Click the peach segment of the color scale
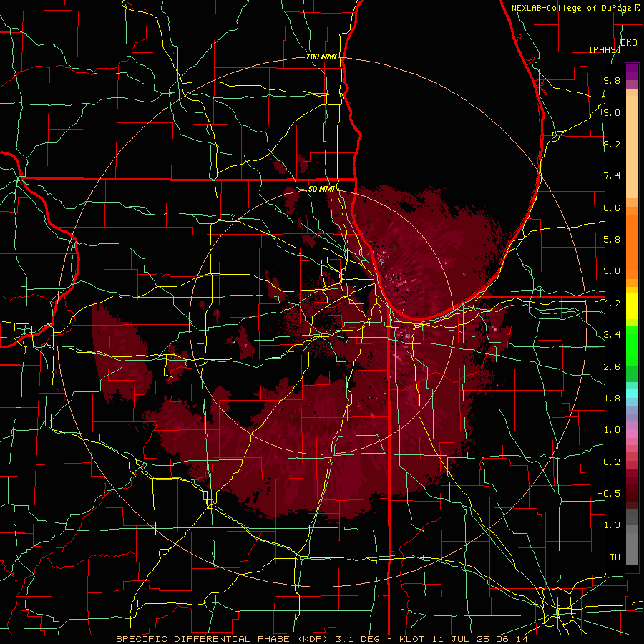 coord(632,144)
